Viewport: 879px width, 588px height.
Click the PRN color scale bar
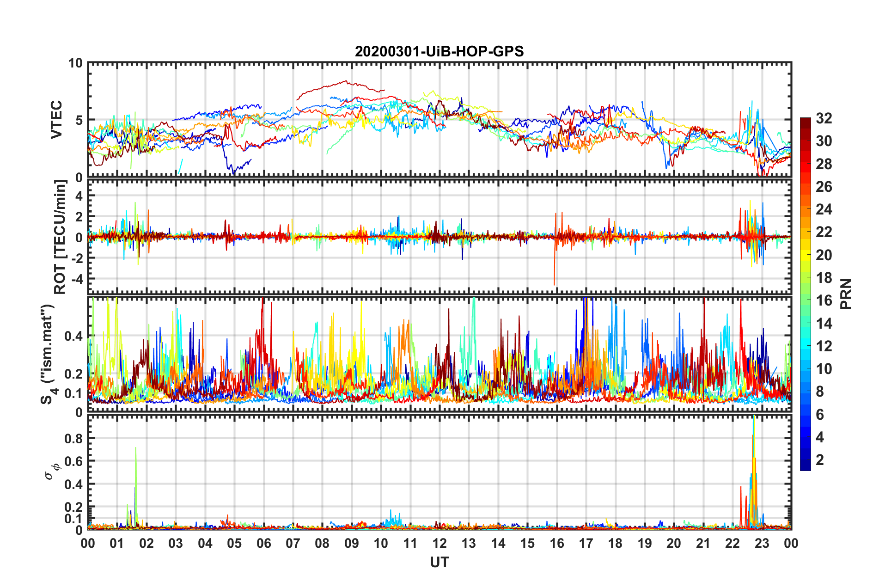tap(806, 294)
